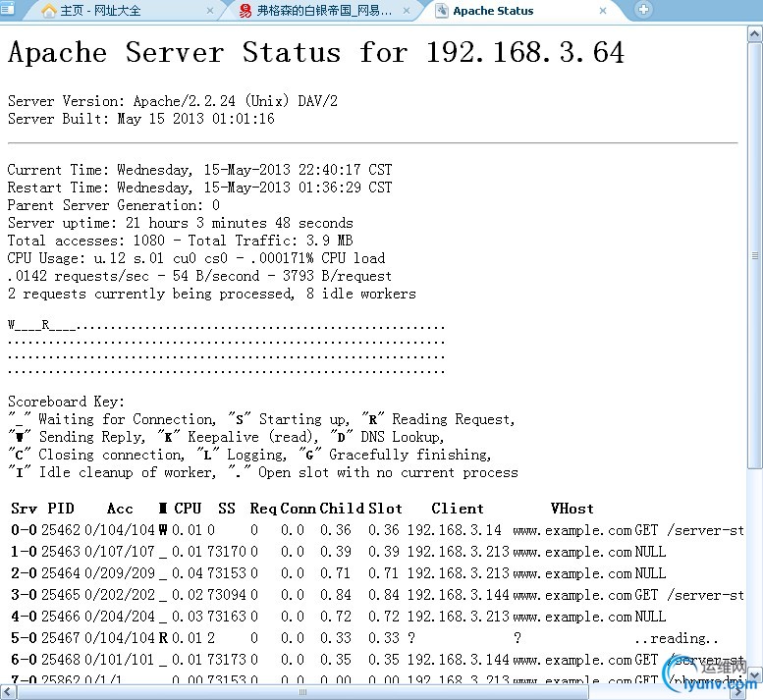Close the Apache Status tab
Image resolution: width=763 pixels, height=700 pixels.
click(x=602, y=10)
